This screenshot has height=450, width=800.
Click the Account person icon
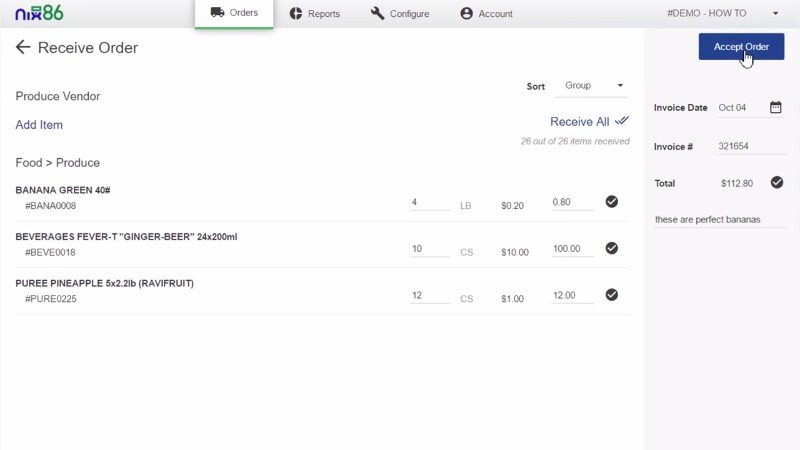tap(466, 14)
